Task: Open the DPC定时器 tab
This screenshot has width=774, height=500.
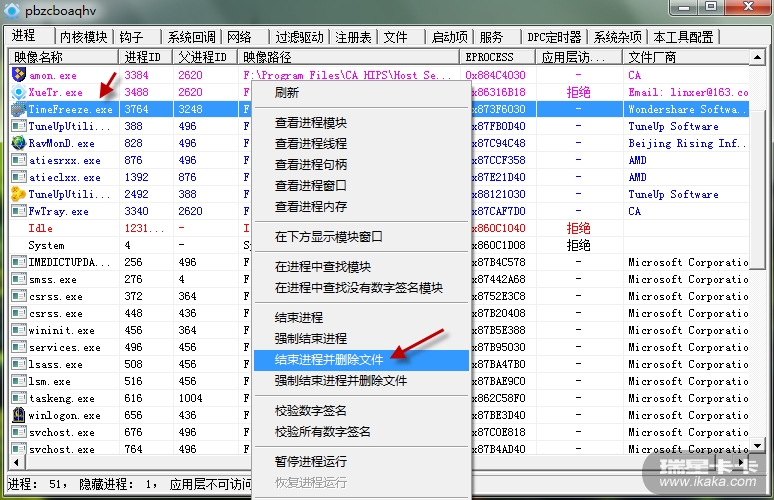Action: pos(554,37)
